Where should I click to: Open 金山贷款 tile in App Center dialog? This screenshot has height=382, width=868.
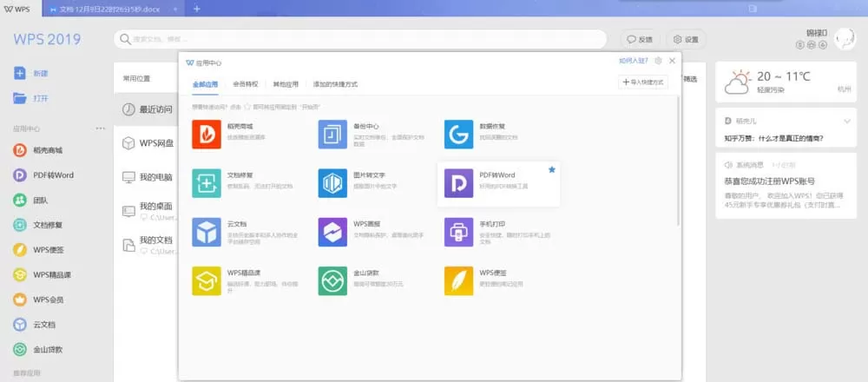point(370,280)
